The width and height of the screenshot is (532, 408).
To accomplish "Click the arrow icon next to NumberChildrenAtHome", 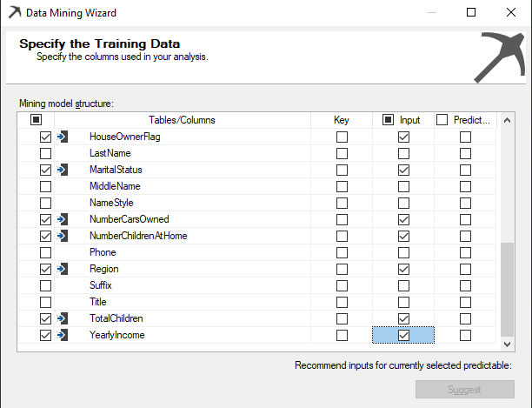I will pos(63,236).
